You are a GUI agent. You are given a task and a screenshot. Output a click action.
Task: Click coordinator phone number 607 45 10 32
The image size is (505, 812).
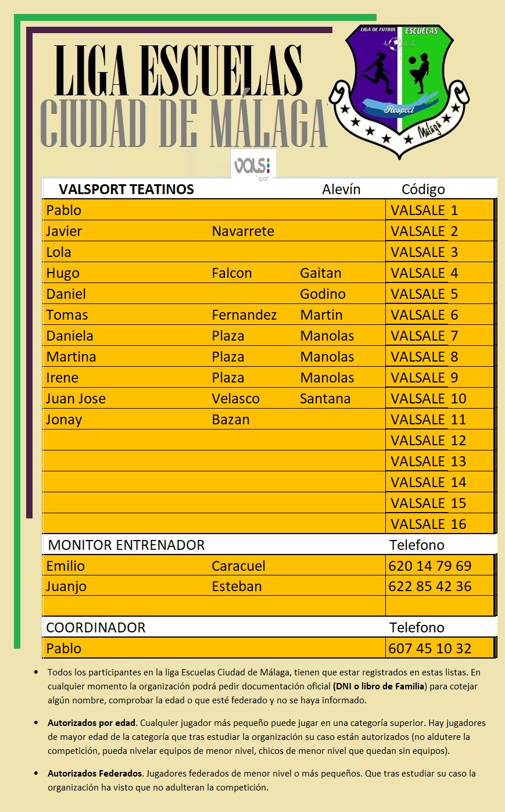(429, 649)
